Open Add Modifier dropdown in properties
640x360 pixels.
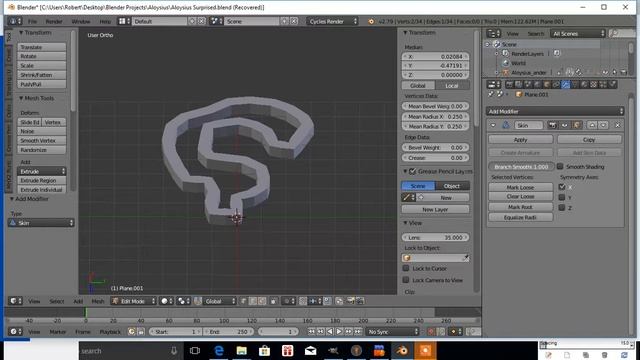[555, 111]
